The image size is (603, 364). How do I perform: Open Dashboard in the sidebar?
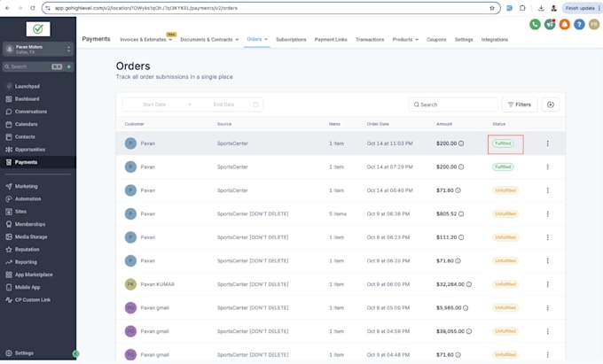(x=27, y=99)
